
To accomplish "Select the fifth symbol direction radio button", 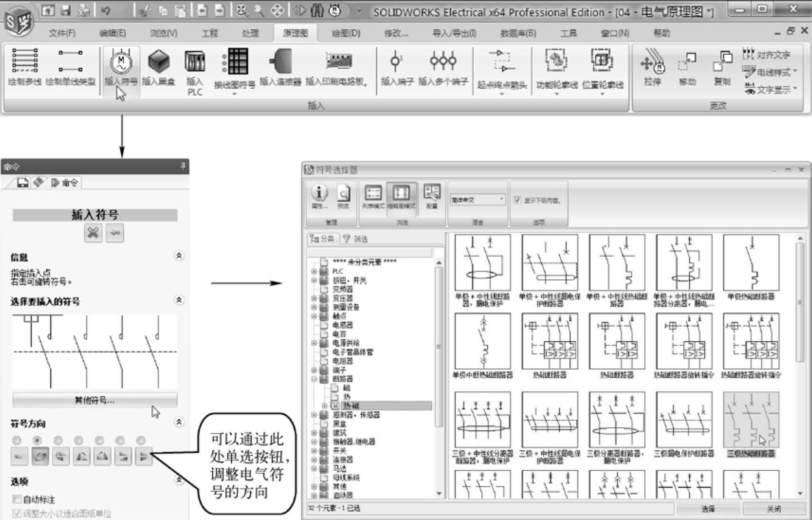I will click(x=100, y=440).
